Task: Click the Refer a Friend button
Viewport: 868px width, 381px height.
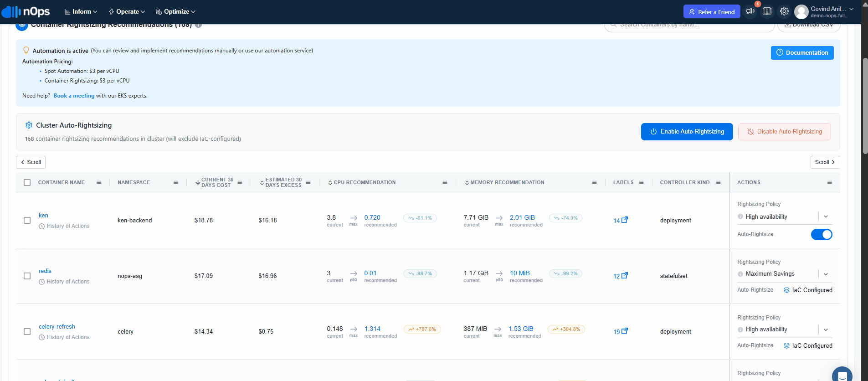Action: (x=712, y=12)
